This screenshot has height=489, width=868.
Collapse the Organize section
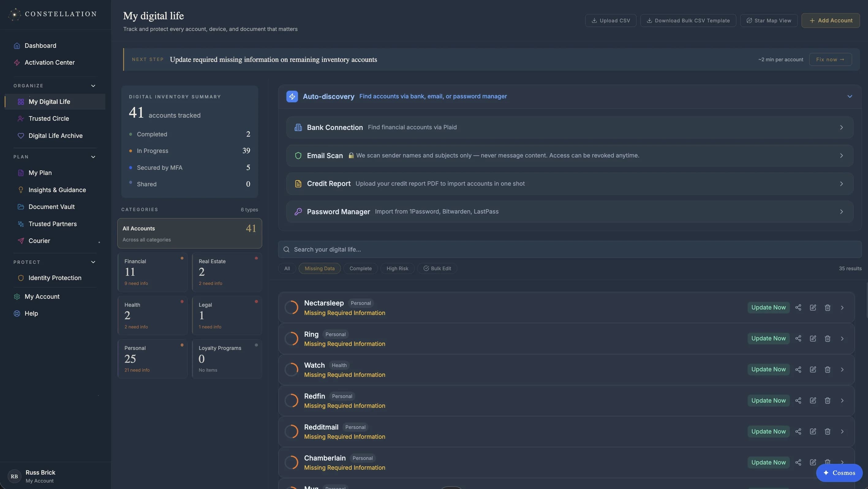[x=93, y=86]
